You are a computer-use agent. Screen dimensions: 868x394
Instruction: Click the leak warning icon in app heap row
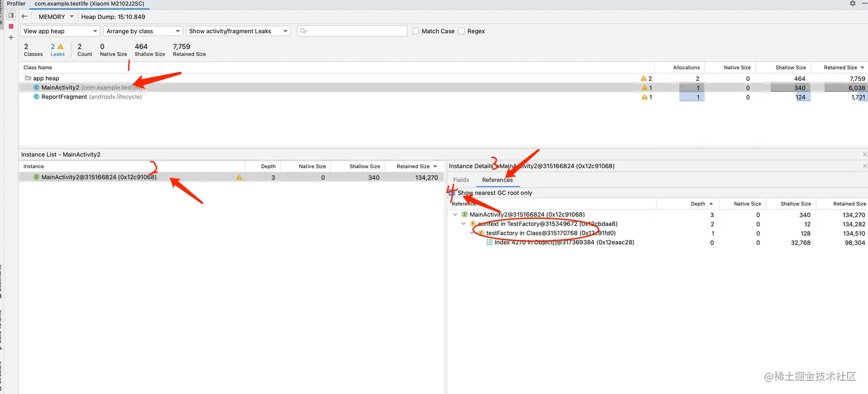point(644,79)
